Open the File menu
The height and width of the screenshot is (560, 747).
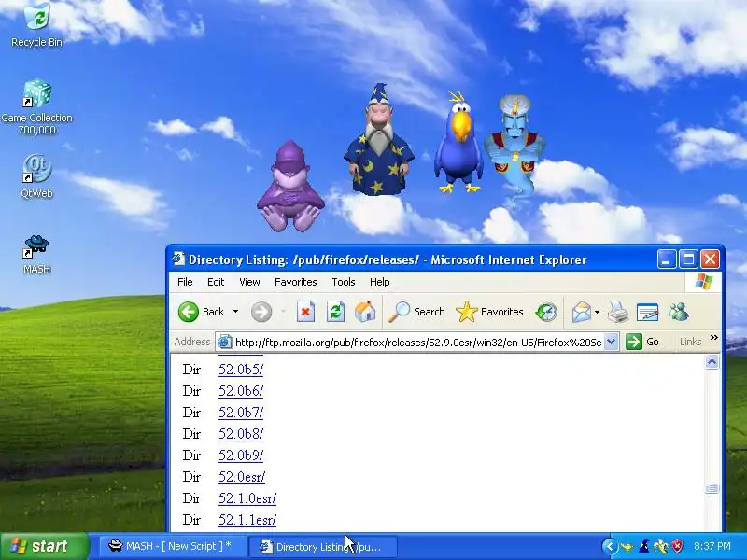point(185,282)
